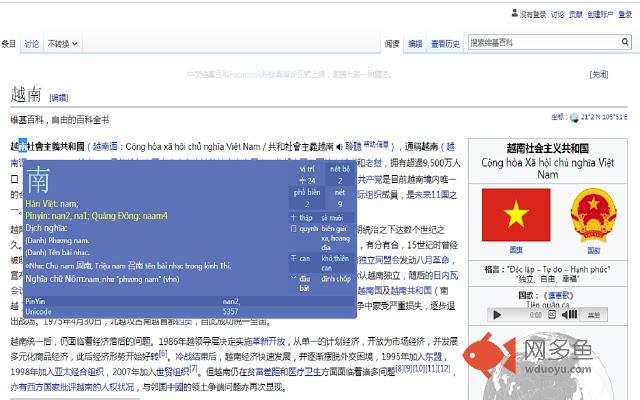
Task: Open the 老挝 link
Action: coord(373,163)
